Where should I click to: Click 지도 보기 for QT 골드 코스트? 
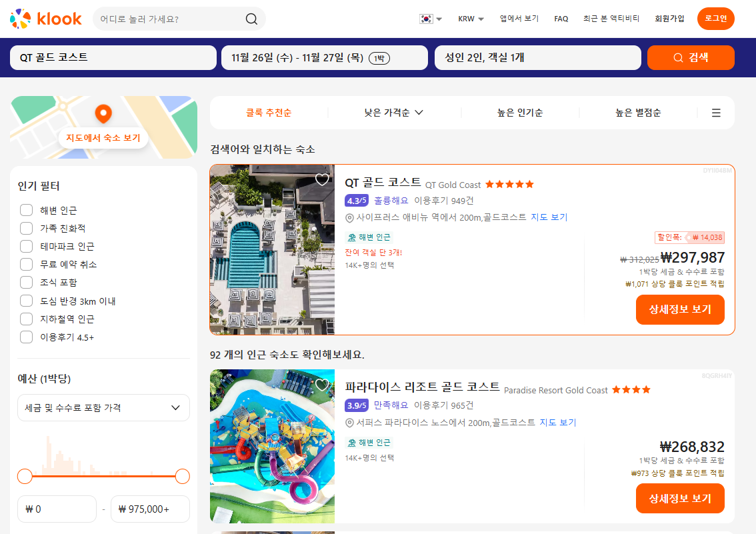(549, 217)
